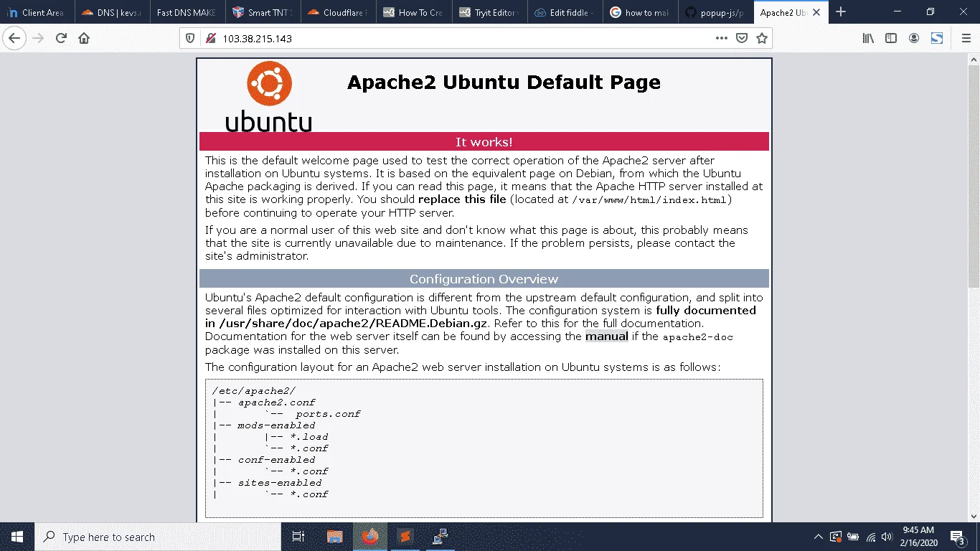Screen dimensions: 980x551
Task: Open the Firefox hamburger menu
Action: [x=965, y=38]
